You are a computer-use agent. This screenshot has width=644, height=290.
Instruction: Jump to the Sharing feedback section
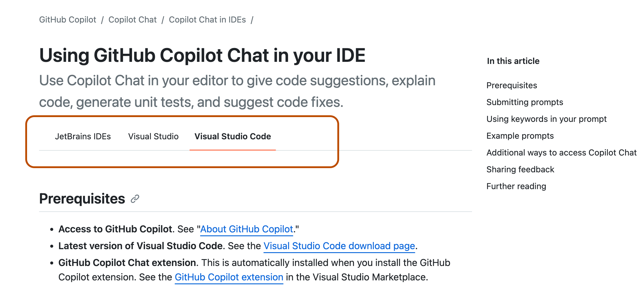(x=520, y=170)
